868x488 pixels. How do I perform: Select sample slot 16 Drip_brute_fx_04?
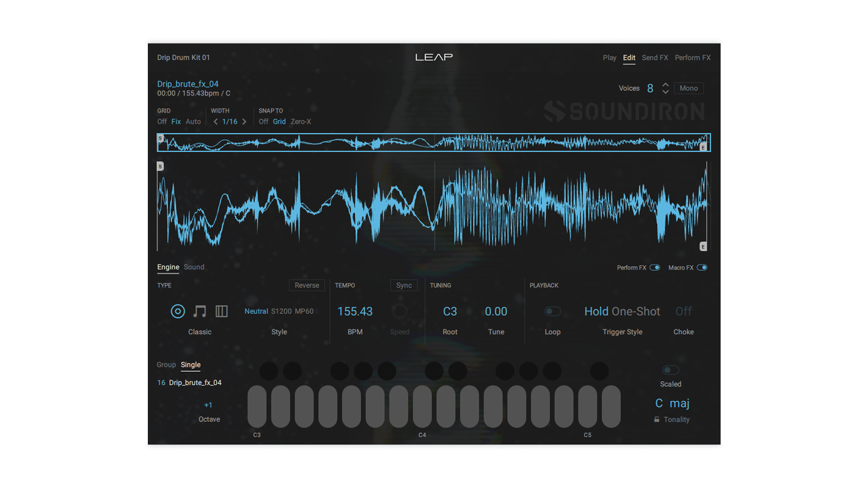click(189, 383)
